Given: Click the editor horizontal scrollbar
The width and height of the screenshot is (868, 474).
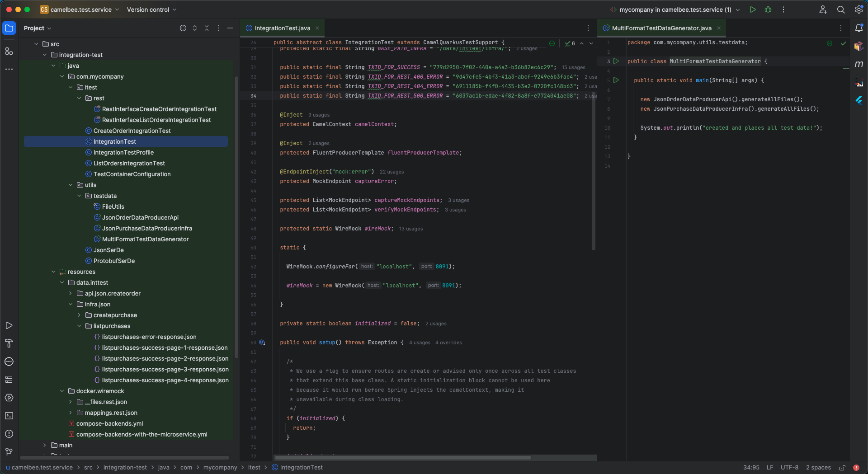Looking at the screenshot, I should [x=402, y=458].
